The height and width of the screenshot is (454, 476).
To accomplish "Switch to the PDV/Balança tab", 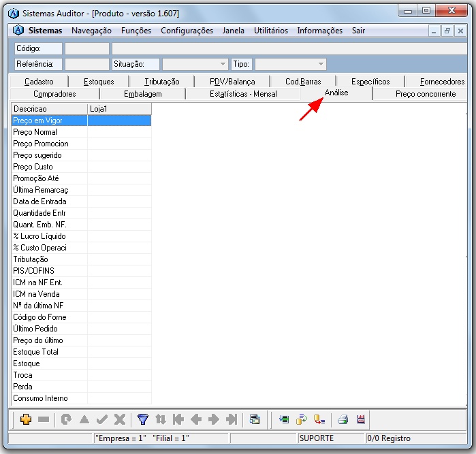I will click(232, 82).
